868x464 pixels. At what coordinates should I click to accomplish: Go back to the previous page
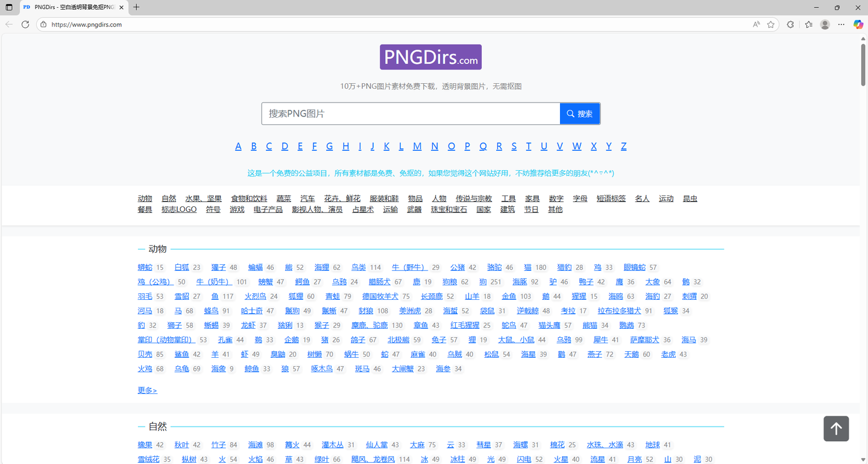[x=9, y=25]
